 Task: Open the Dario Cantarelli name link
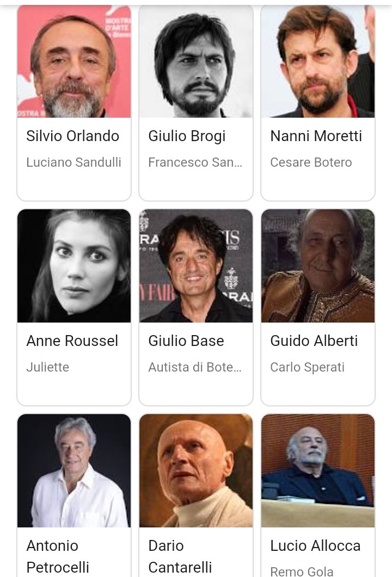click(x=180, y=556)
